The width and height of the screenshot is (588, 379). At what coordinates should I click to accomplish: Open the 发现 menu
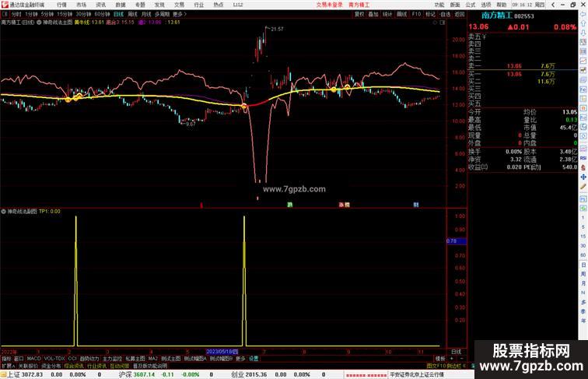coord(159,5)
